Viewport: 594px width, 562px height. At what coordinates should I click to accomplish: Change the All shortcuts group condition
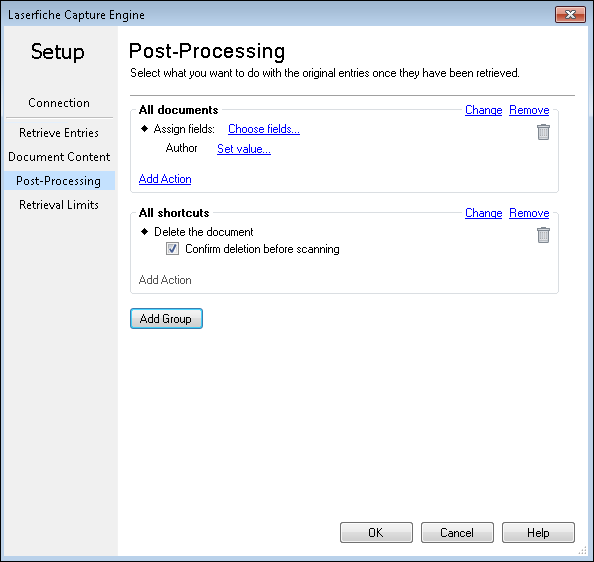pos(483,213)
